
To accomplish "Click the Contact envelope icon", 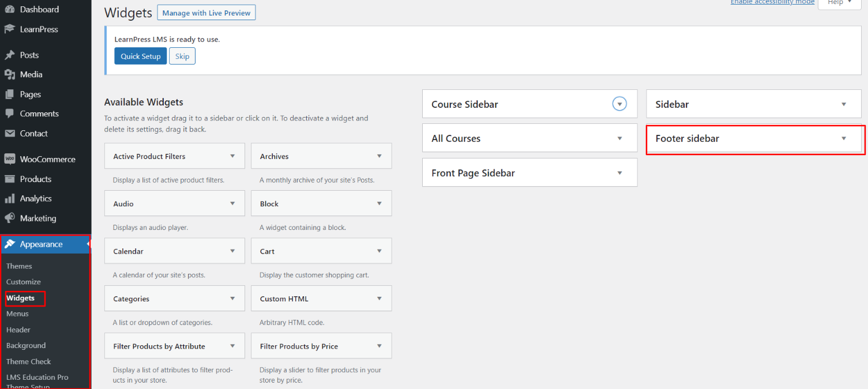I will coord(10,134).
